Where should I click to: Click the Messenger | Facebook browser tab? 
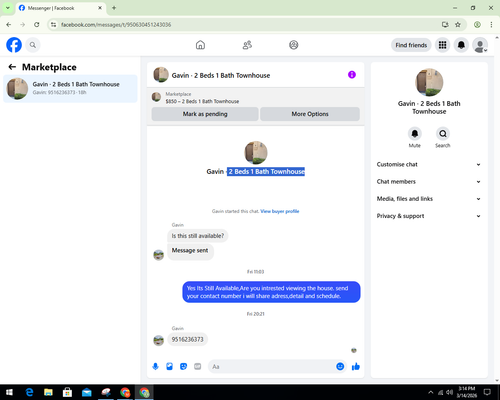tap(60, 8)
